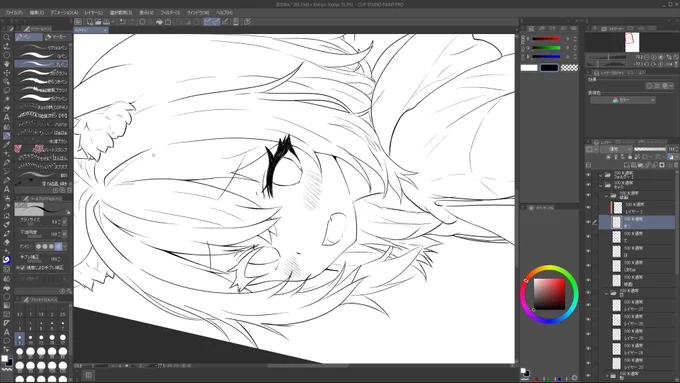Open the アニメーション menu
This screenshot has width=680, height=383.
point(64,13)
